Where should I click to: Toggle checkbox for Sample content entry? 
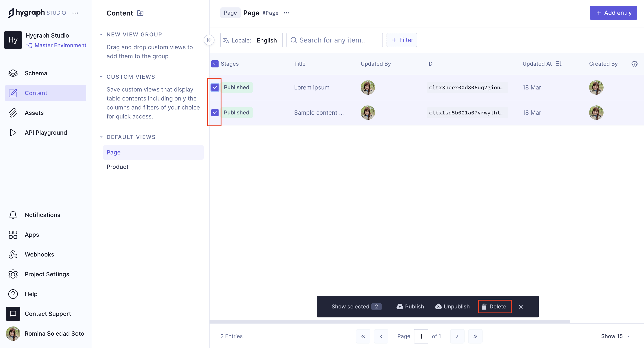point(215,112)
